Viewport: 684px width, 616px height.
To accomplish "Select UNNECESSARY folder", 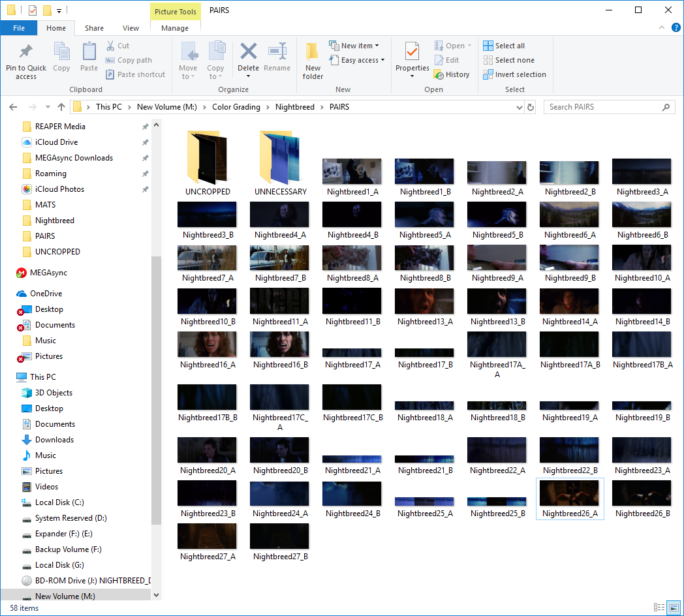I will point(281,163).
